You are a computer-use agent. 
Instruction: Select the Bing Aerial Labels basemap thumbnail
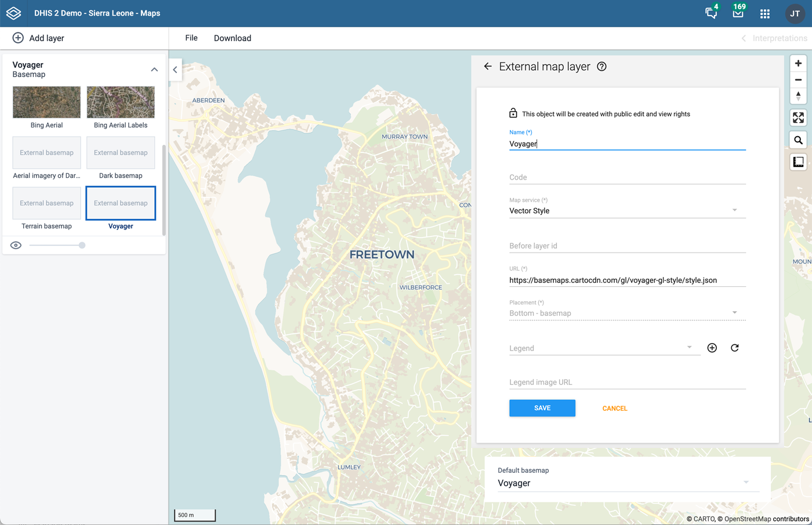(x=121, y=103)
